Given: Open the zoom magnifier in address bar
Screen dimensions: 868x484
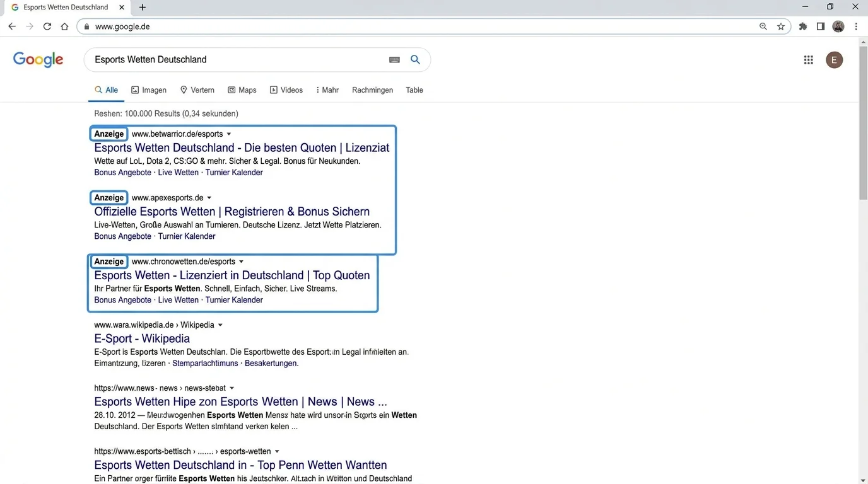Looking at the screenshot, I should [763, 26].
